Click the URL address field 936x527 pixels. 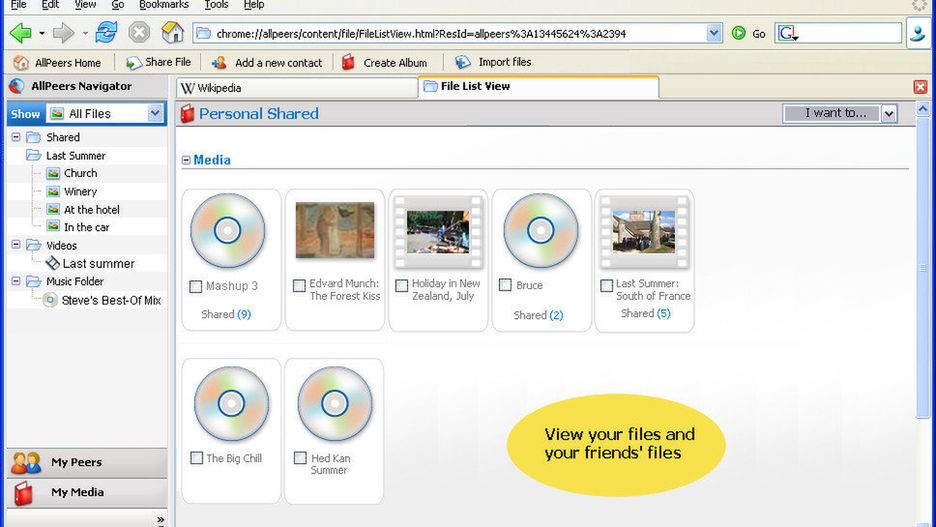click(458, 33)
